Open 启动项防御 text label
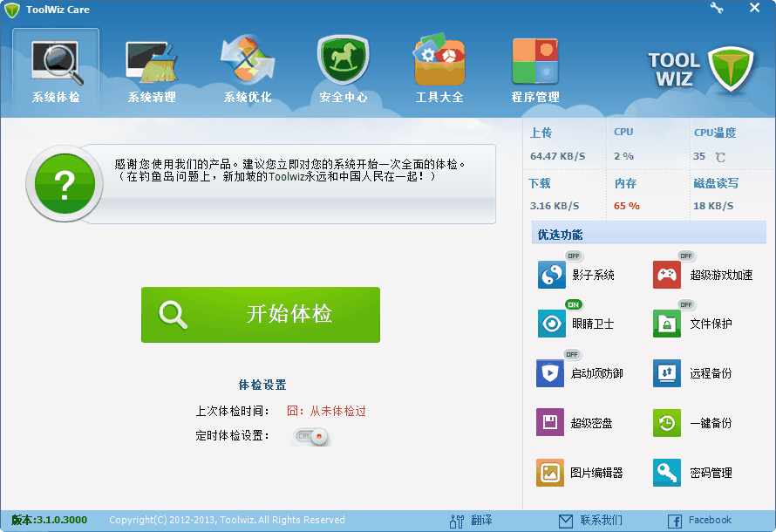 click(x=597, y=373)
